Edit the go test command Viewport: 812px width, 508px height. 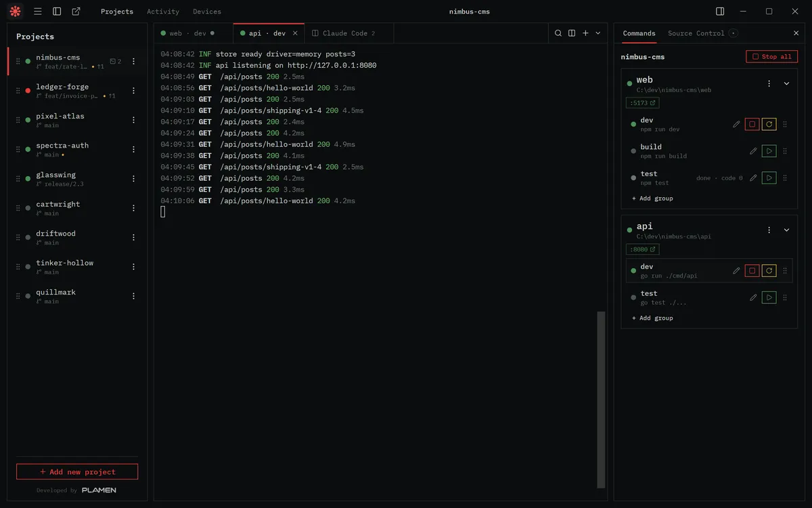[753, 297]
